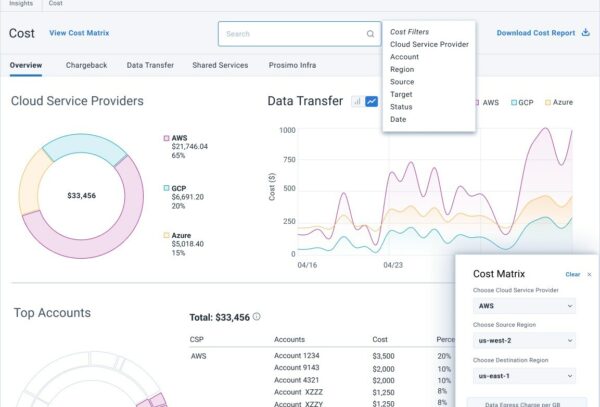This screenshot has width=600, height=407.
Task: Select the Region cost filter option
Action: click(402, 69)
